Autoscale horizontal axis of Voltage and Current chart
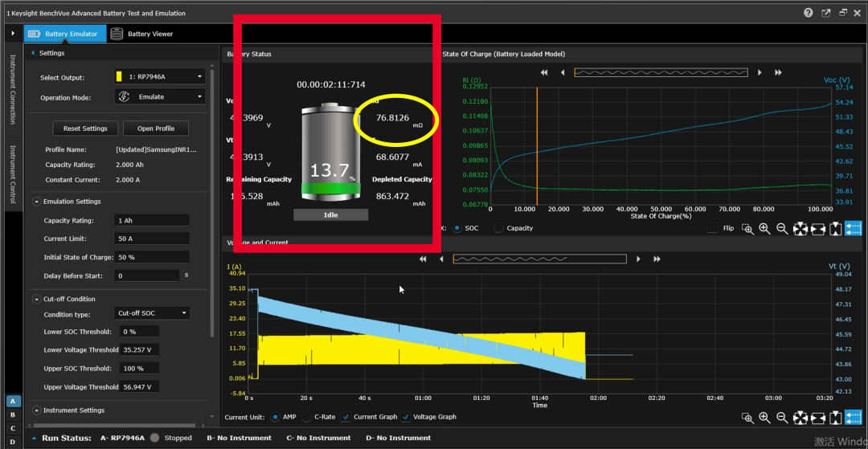Image resolution: width=868 pixels, height=449 pixels. coord(818,417)
